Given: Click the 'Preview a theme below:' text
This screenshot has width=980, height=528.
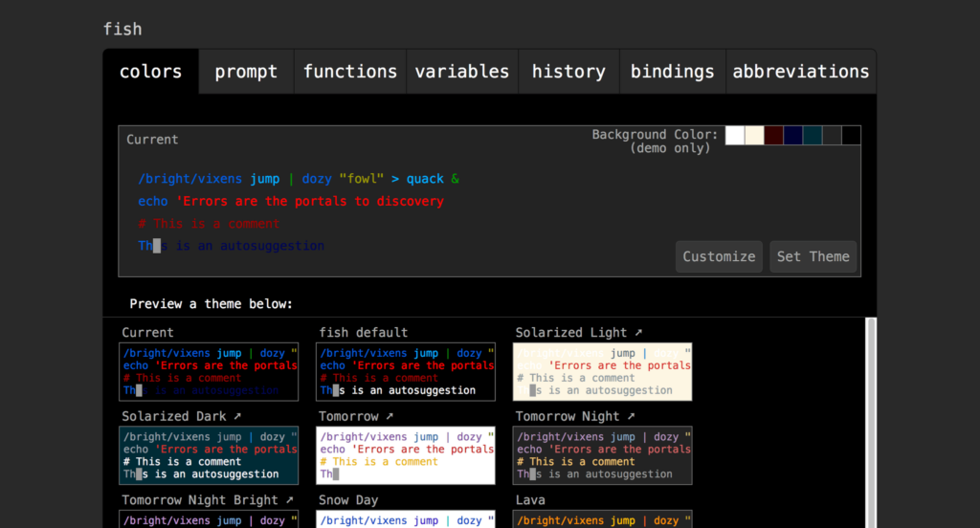Looking at the screenshot, I should [x=211, y=304].
